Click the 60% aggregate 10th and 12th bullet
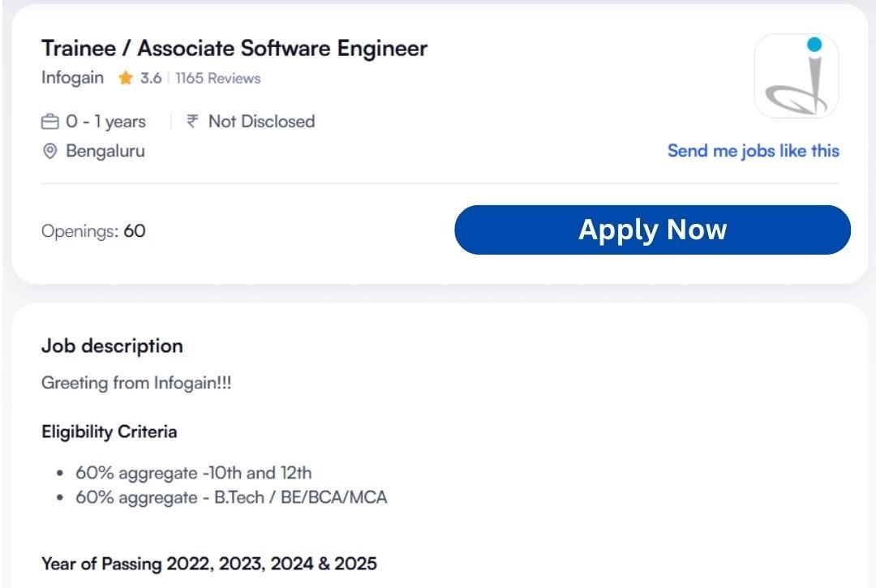The height and width of the screenshot is (588, 876). (x=193, y=473)
